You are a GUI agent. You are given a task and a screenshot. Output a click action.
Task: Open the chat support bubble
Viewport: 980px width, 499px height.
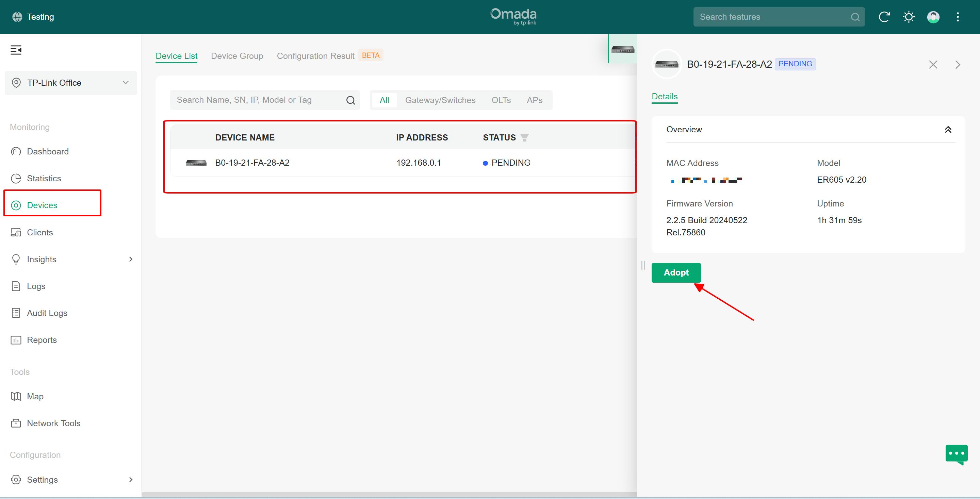pyautogui.click(x=957, y=454)
